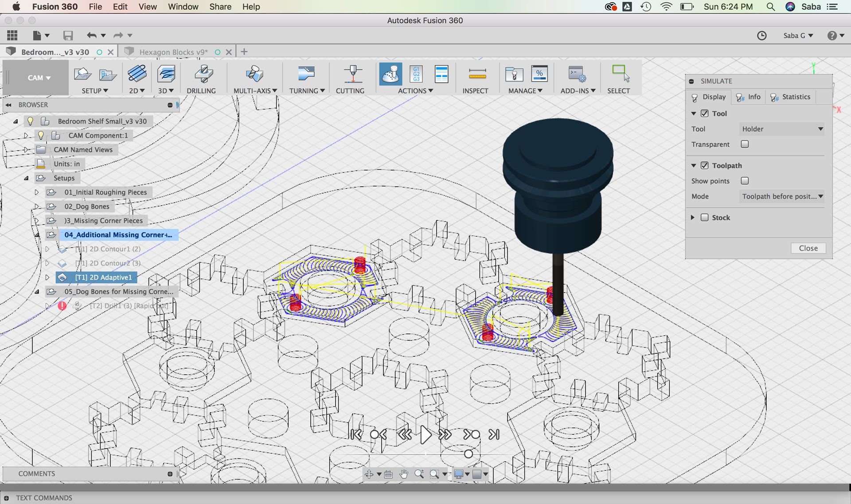The image size is (851, 504).
Task: Click the Save disk icon
Action: coord(68,35)
